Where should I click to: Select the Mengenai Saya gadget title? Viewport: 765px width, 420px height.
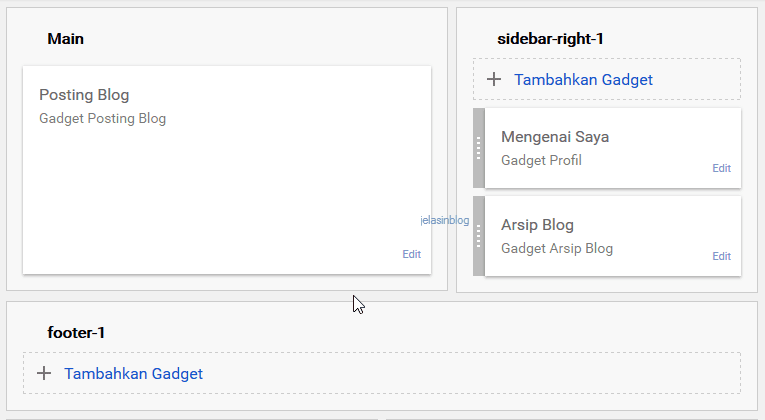click(x=555, y=136)
